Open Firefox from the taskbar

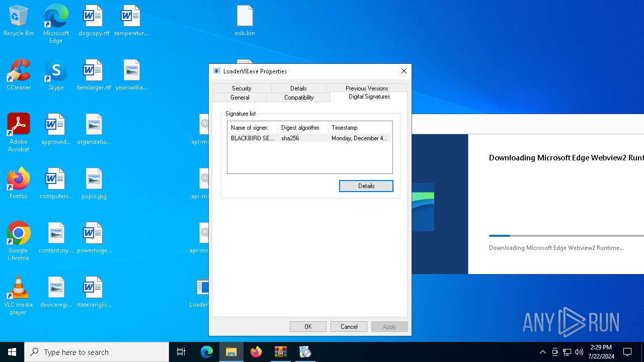(x=256, y=352)
